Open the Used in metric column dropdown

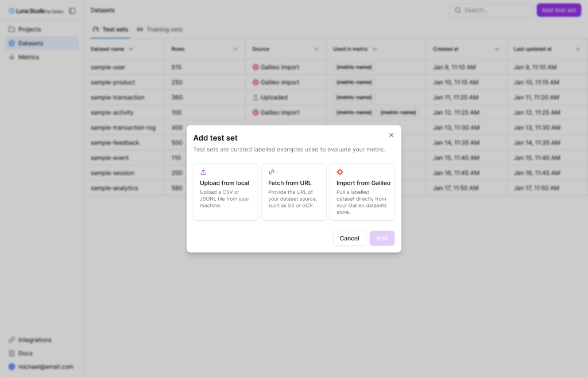(374, 49)
